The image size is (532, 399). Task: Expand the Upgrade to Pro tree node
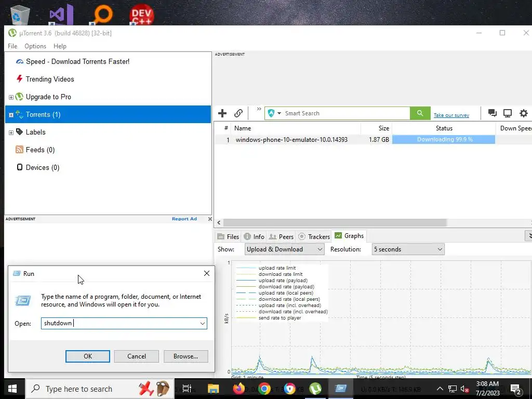[11, 97]
